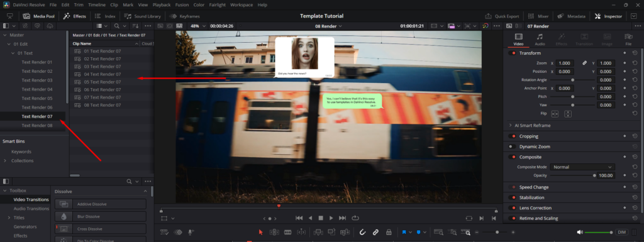Open the Composite Mode Normal dropdown

coord(582,167)
